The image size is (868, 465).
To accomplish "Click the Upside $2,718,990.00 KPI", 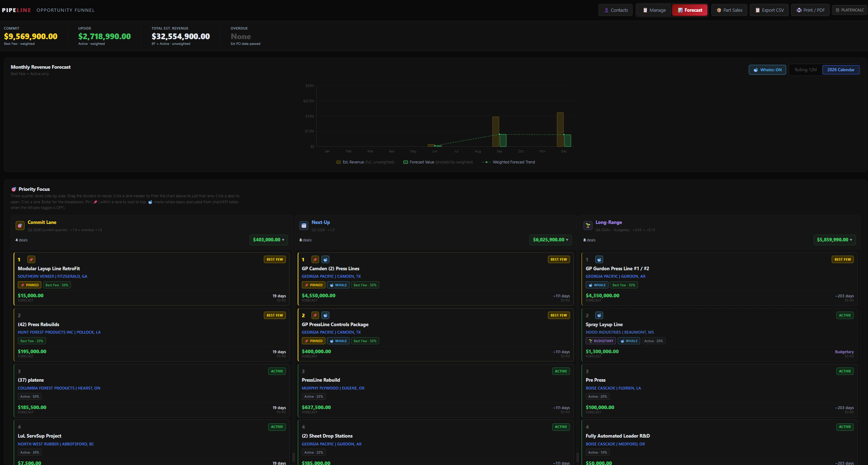I will pos(104,36).
